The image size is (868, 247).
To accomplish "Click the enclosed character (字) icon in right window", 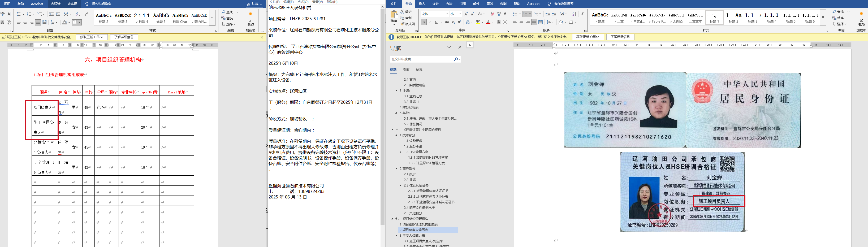I will [505, 22].
